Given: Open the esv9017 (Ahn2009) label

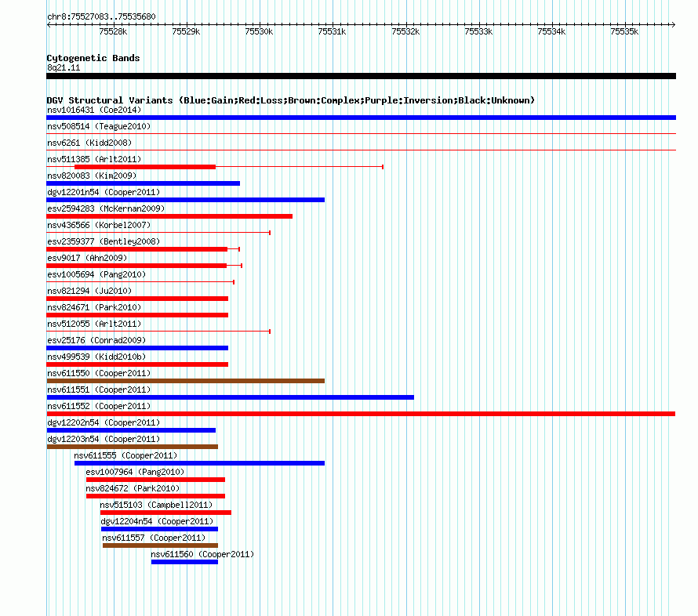Looking at the screenshot, I should 87,258.
